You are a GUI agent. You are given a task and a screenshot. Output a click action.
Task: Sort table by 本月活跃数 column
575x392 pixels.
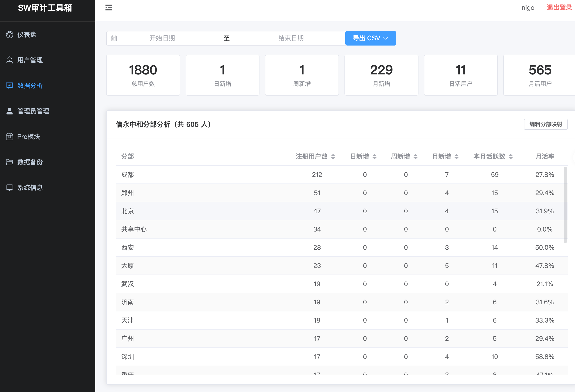click(x=511, y=157)
